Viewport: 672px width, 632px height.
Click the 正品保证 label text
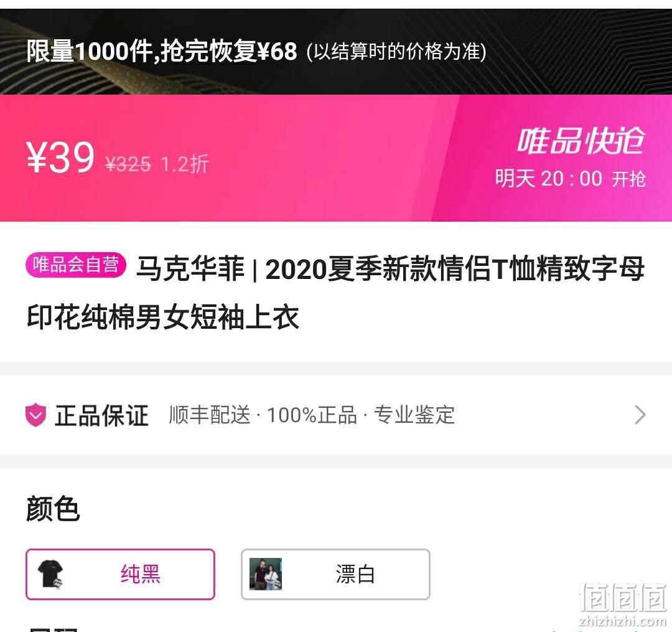coord(101,415)
